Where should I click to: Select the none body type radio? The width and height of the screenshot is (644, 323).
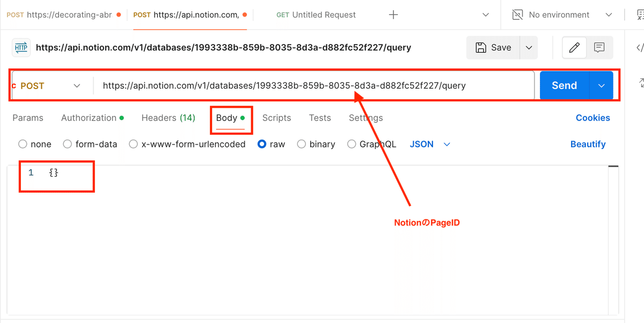(x=23, y=144)
